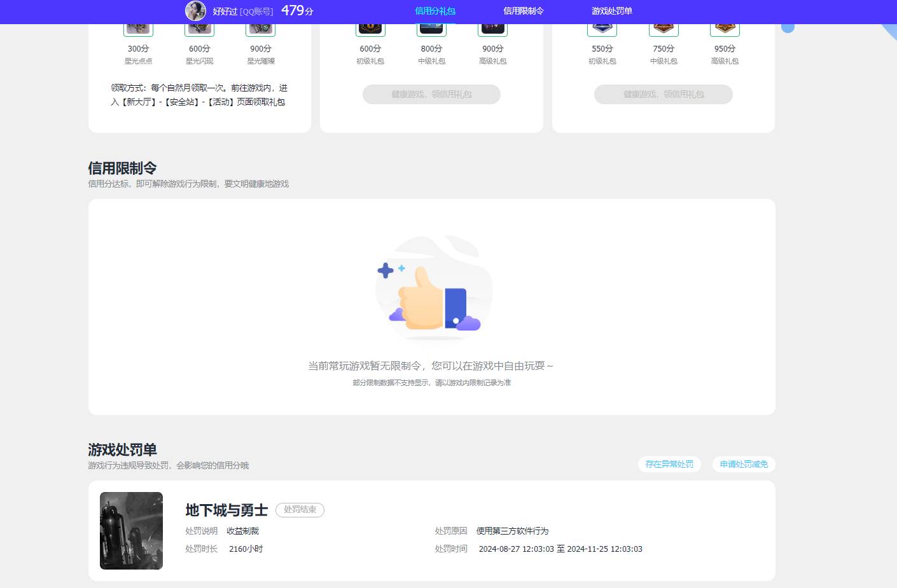The image size is (897, 588).
Task: Select the 750分 中级礼包 badge icon
Action: (x=663, y=25)
